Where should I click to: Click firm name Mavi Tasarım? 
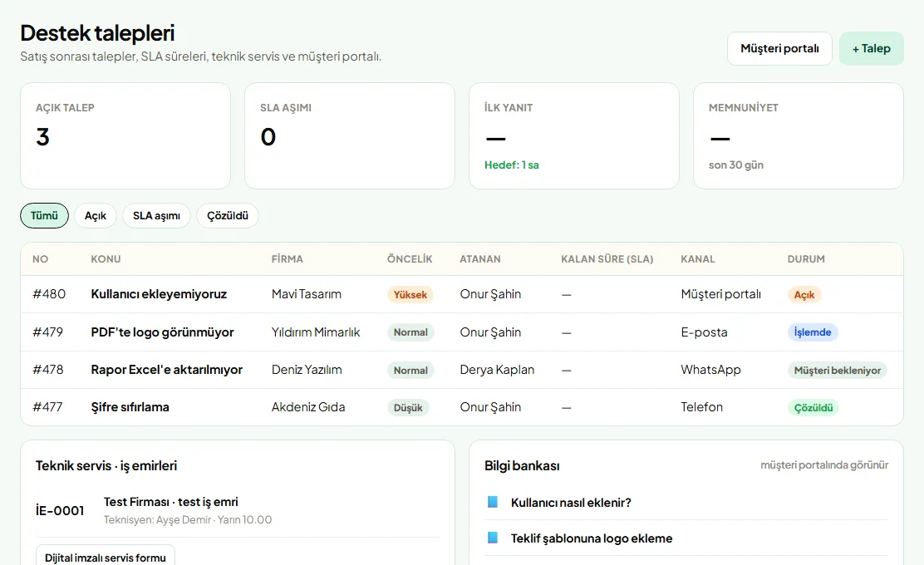coord(307,294)
